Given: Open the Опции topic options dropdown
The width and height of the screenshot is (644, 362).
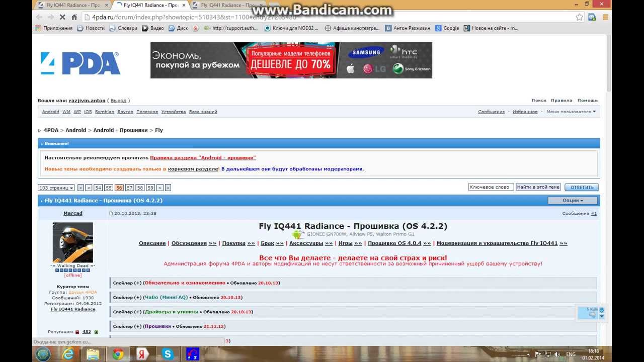Looking at the screenshot, I should 573,201.
